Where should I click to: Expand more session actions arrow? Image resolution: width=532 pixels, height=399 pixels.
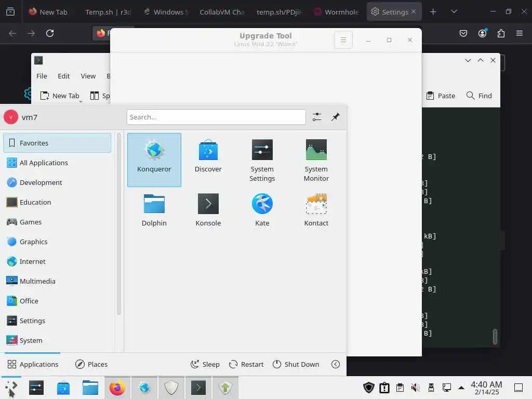pyautogui.click(x=336, y=364)
